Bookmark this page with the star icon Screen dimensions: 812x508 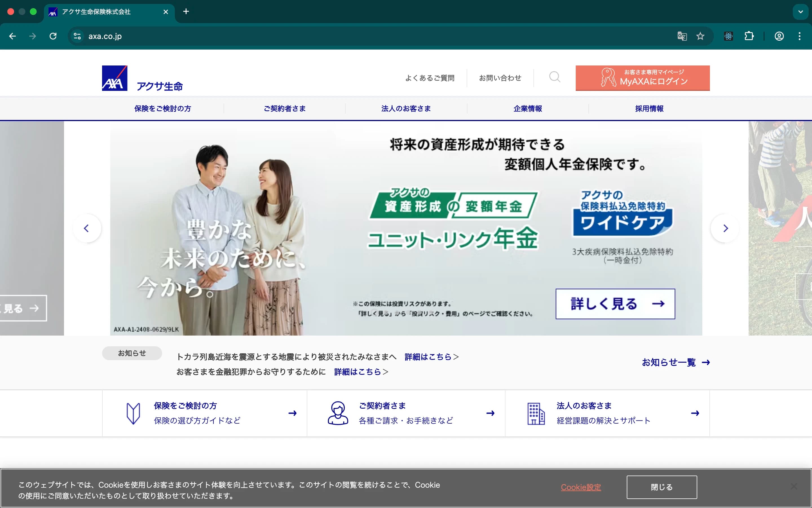[700, 36]
